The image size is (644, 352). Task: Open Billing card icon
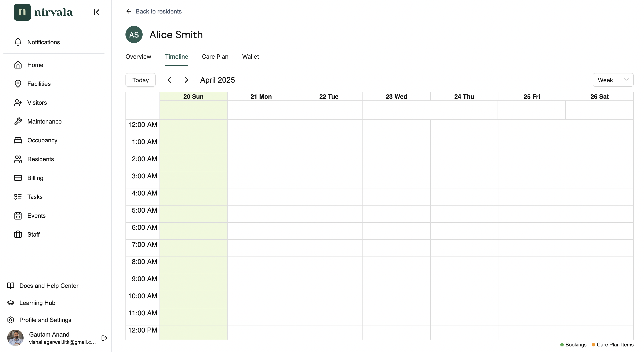point(18,178)
